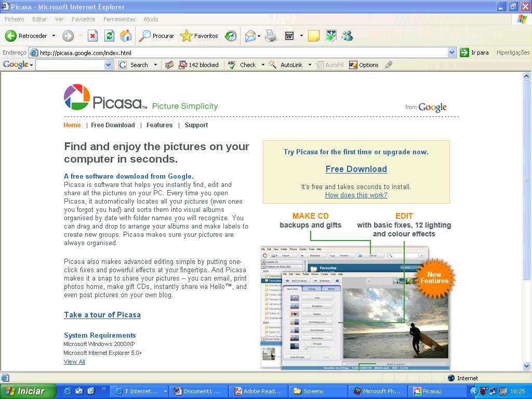Image resolution: width=532 pixels, height=399 pixels.
Task: Click scrollbar down arrow
Action: pos(527,366)
